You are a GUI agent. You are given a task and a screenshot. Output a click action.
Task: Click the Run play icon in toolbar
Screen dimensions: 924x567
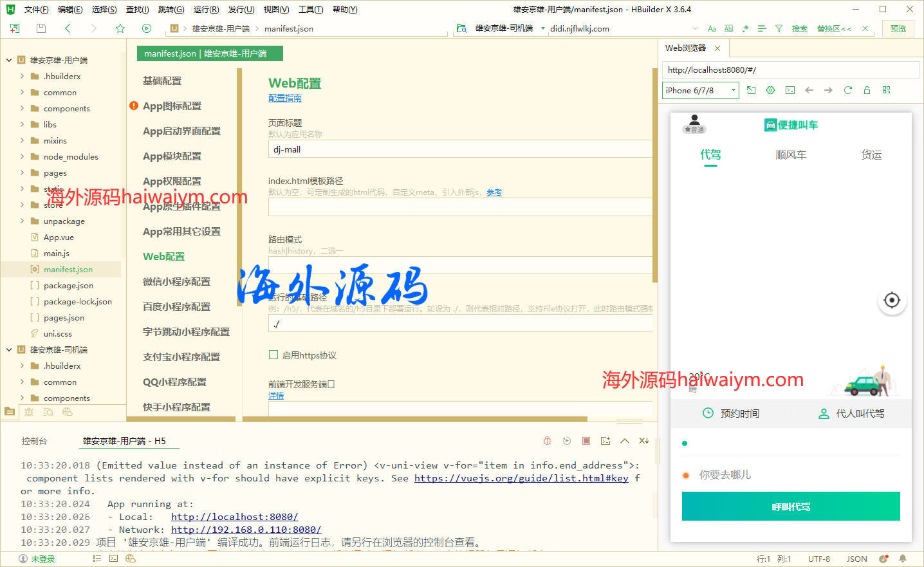point(147,28)
